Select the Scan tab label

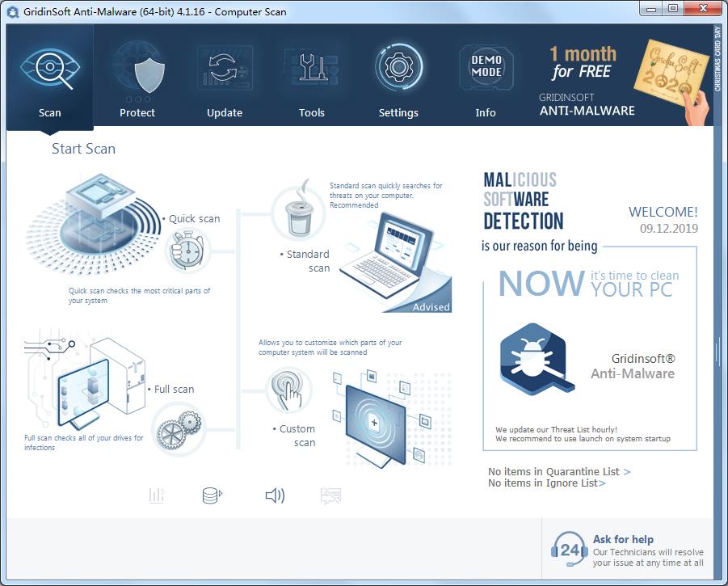tap(49, 113)
